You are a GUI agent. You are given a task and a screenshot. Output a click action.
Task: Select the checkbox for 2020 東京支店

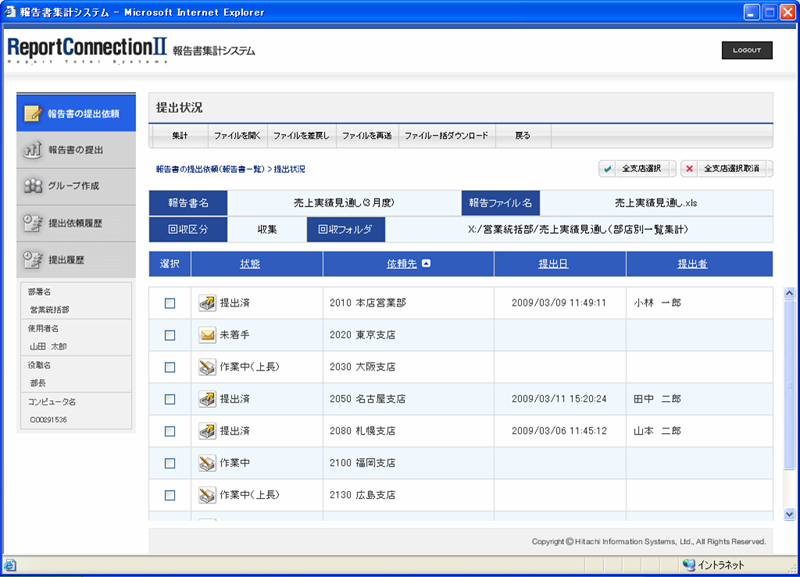click(x=170, y=335)
